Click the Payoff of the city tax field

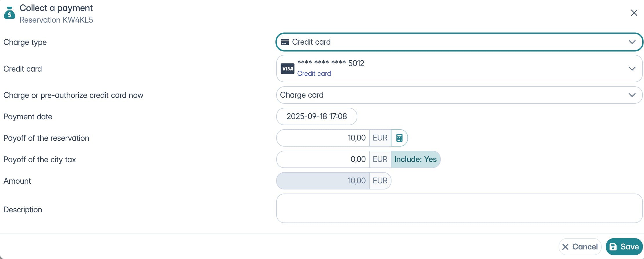pyautogui.click(x=323, y=159)
